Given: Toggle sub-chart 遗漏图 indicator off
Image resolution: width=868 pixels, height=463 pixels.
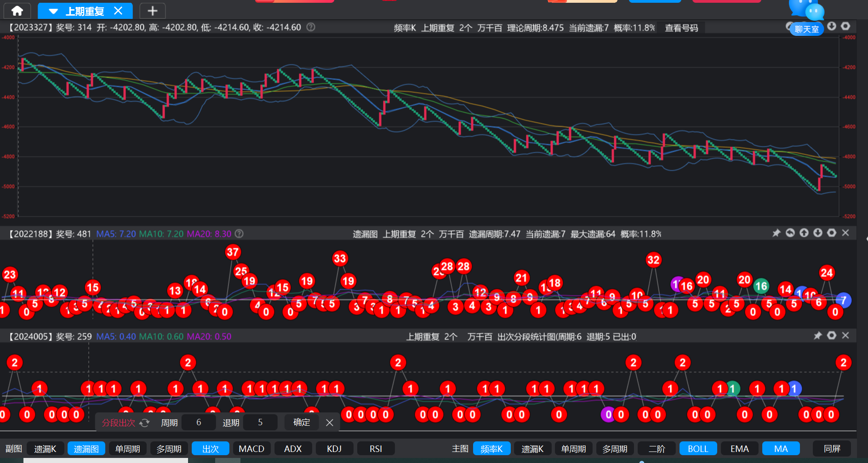Looking at the screenshot, I should pyautogui.click(x=86, y=449).
